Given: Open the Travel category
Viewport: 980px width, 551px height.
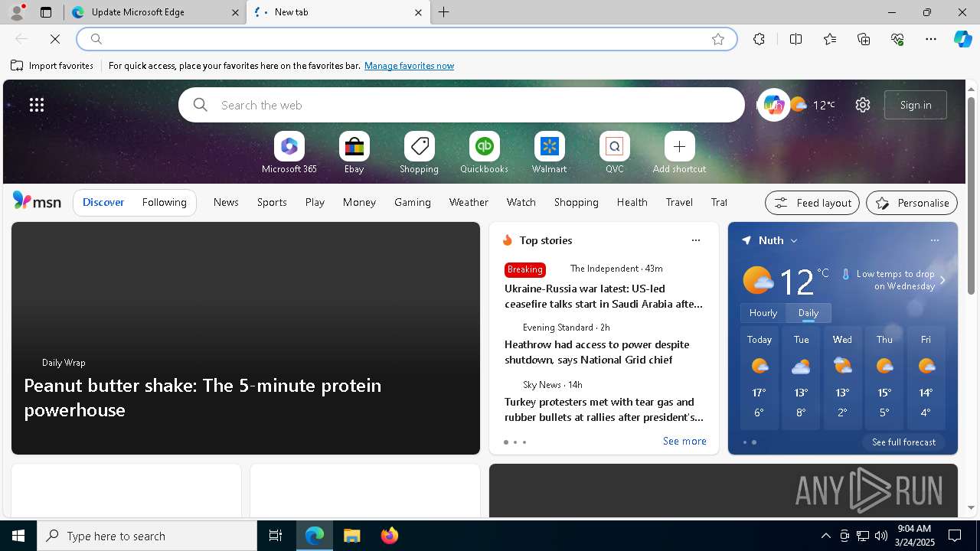Looking at the screenshot, I should (x=679, y=202).
